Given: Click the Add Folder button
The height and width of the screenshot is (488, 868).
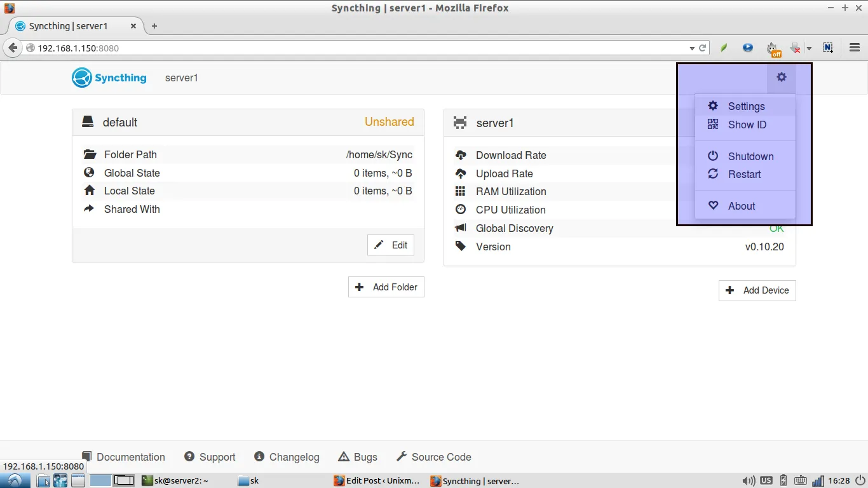Looking at the screenshot, I should tap(386, 287).
